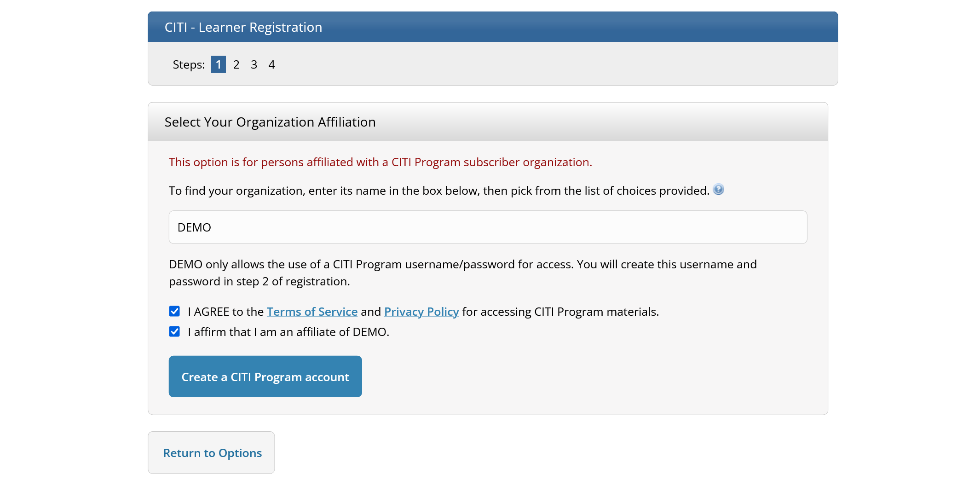The height and width of the screenshot is (504, 980).
Task: Click the CITI - Learner Registration header
Action: (x=243, y=27)
